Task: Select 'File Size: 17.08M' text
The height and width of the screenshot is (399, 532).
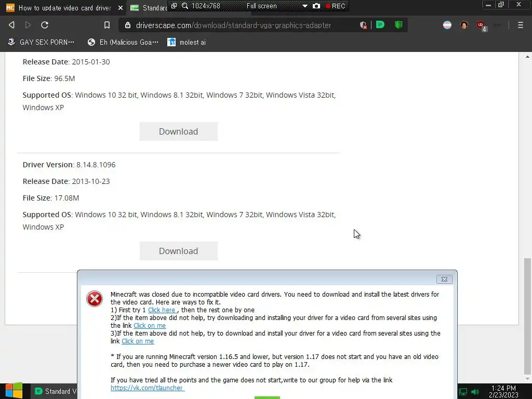Action: [x=51, y=198]
